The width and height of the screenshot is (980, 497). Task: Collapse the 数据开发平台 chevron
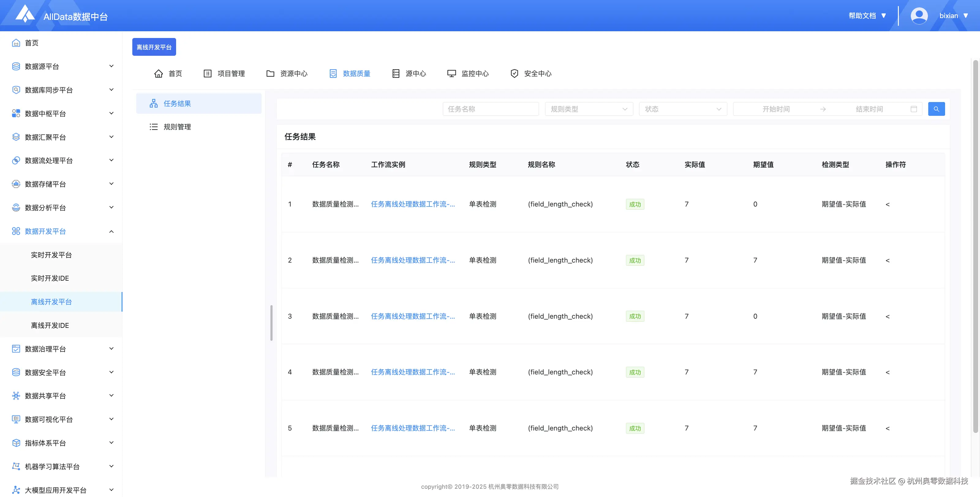[x=111, y=231]
